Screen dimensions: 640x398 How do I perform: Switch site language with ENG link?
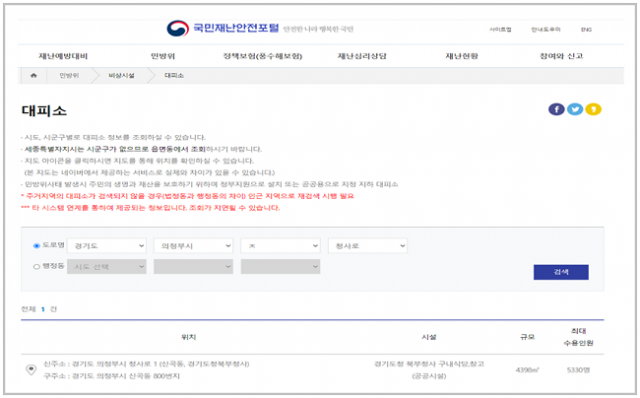587,29
